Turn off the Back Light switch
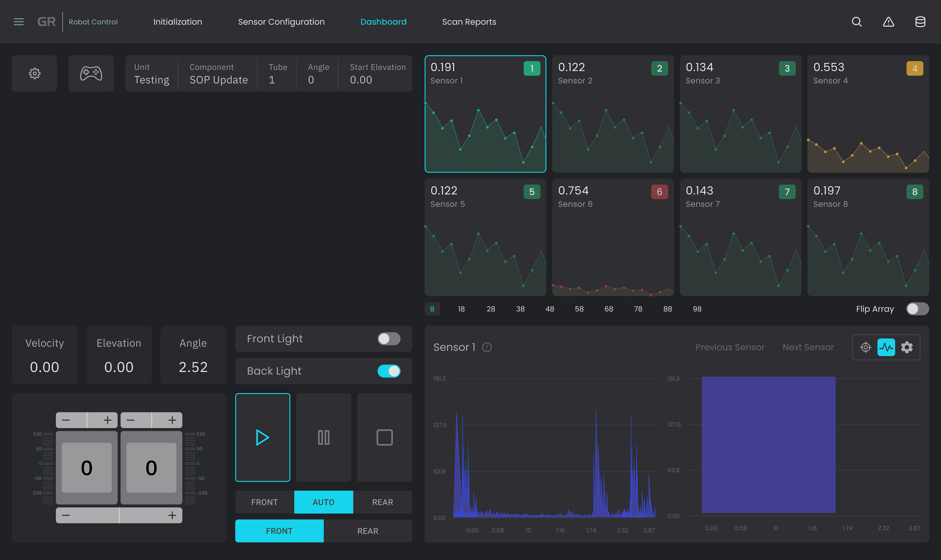This screenshot has width=941, height=560. [389, 371]
